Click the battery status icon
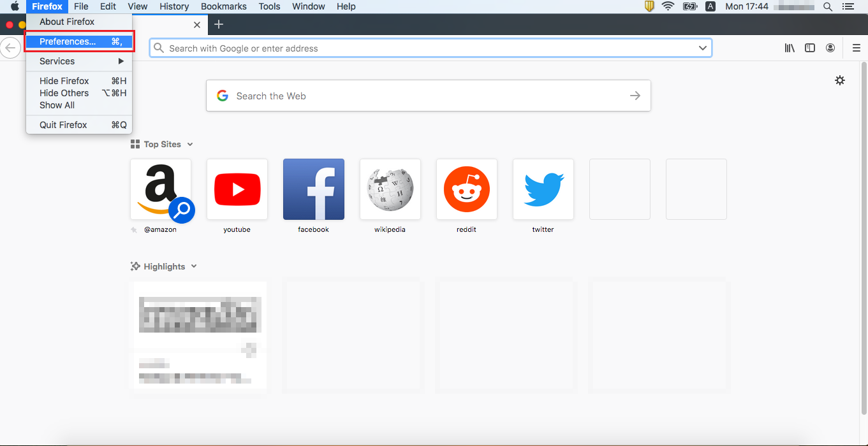868x446 pixels. click(689, 6)
